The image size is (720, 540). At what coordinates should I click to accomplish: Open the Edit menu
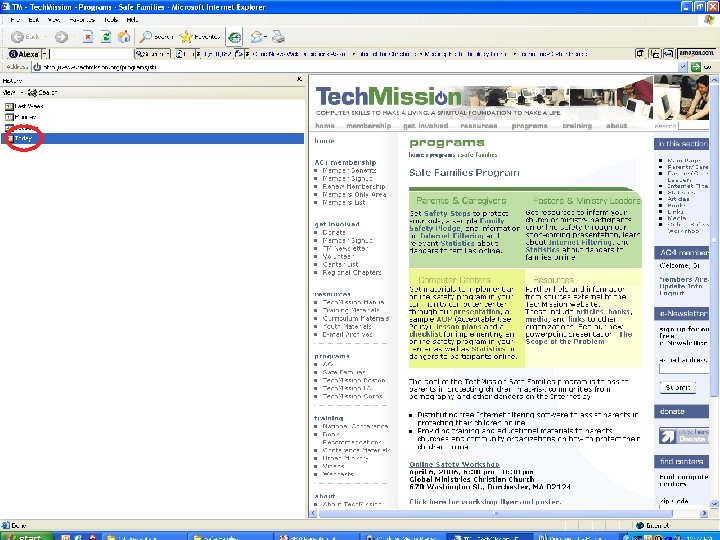point(34,20)
